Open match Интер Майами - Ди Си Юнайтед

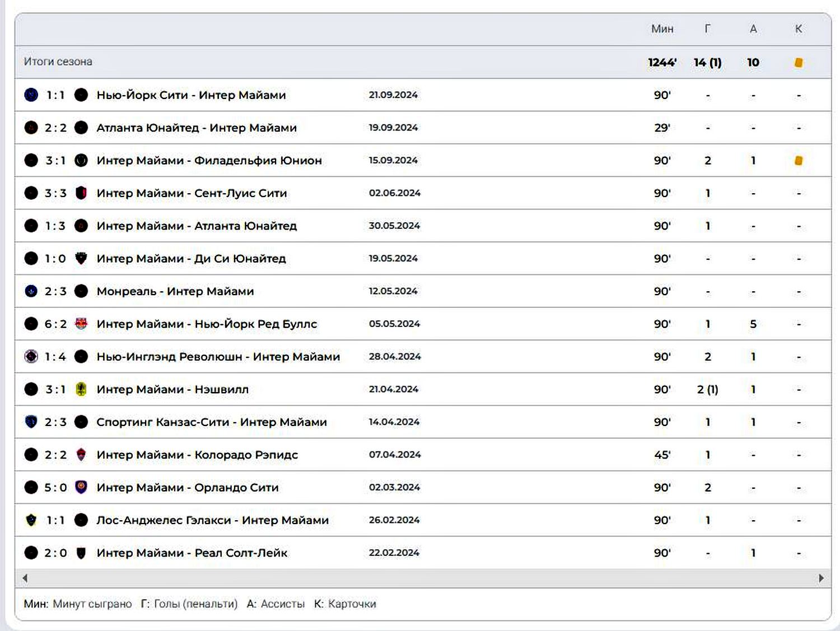[191, 259]
